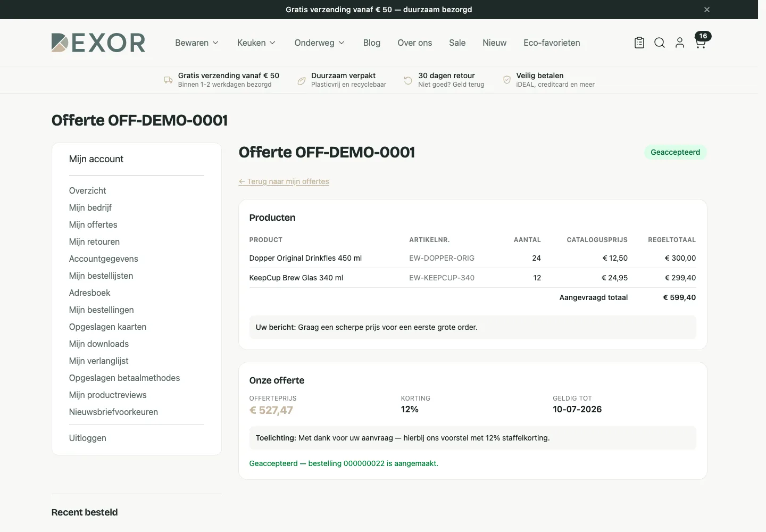
Task: Open Adresboek in sidebar
Action: [90, 293]
